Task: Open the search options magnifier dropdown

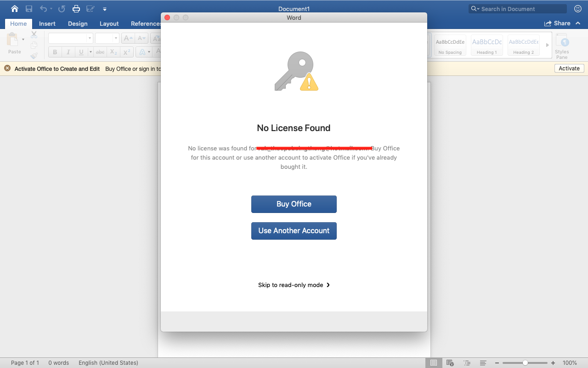Action: pos(475,9)
